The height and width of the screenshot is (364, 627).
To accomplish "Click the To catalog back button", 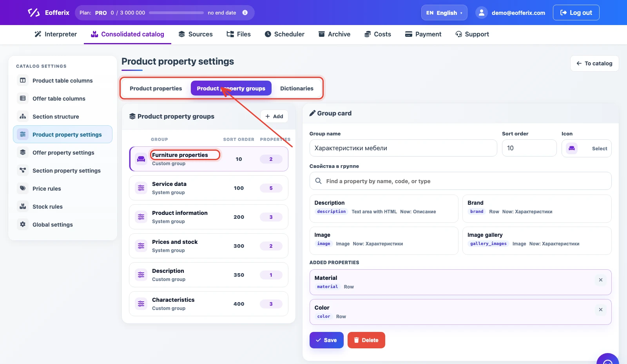I will point(594,63).
